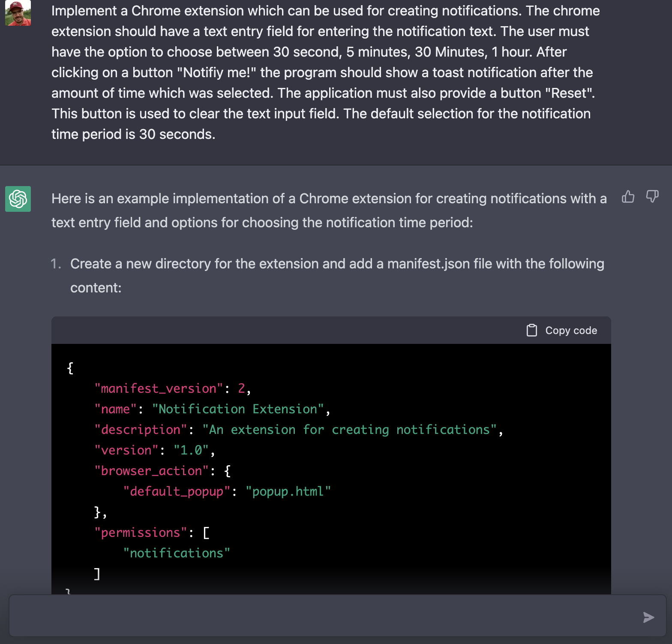Viewport: 672px width, 644px height.
Task: Click the user profile photo avatar
Action: coord(18,13)
